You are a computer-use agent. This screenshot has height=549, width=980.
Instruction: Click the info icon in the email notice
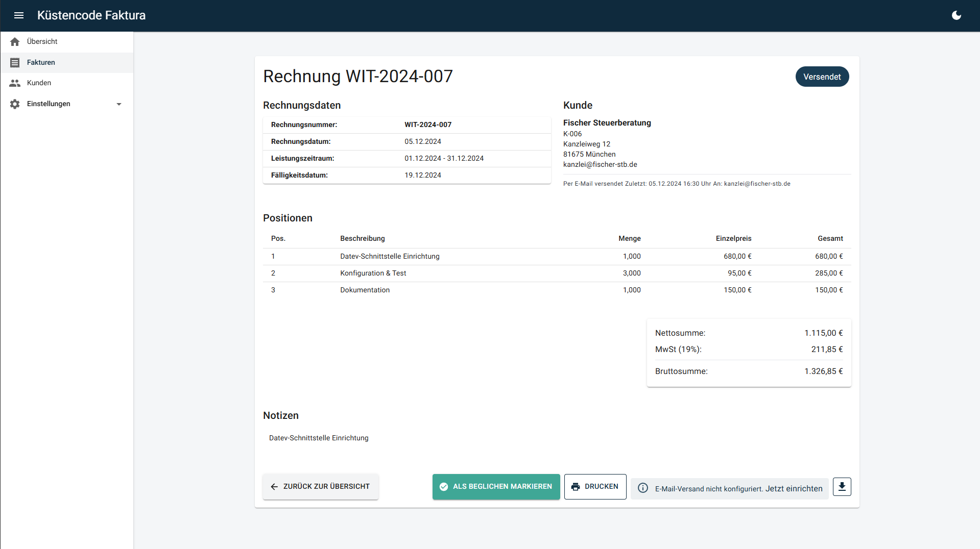pos(642,488)
